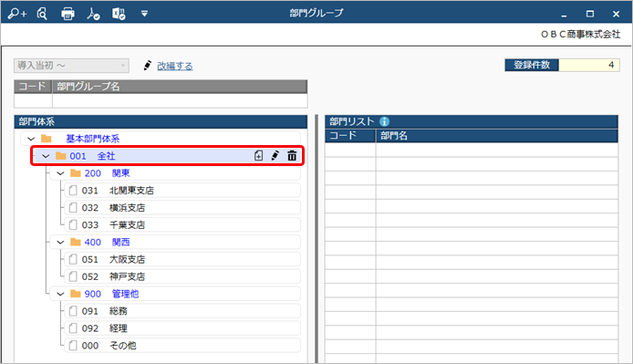Collapse the 200 関東 node
The width and height of the screenshot is (633, 364).
point(60,173)
